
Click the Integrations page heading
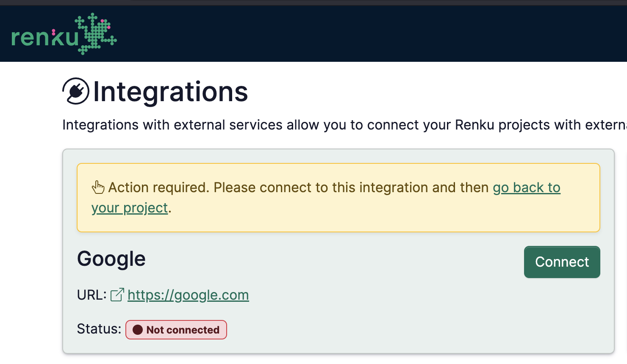pyautogui.click(x=170, y=91)
